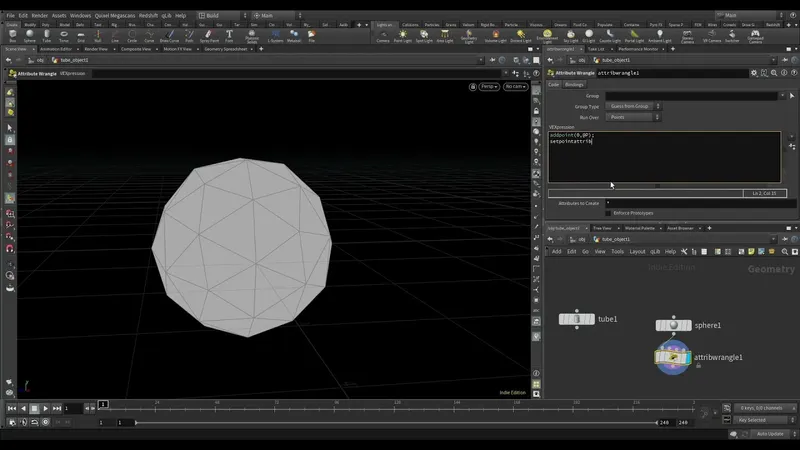800x450 pixels.
Task: Select the Grid shelf tool
Action: pos(81,36)
